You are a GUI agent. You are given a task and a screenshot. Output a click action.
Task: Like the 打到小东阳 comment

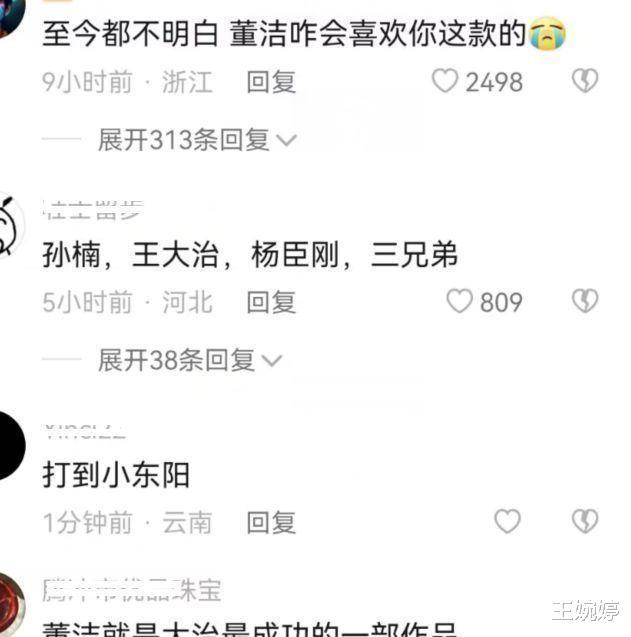[507, 521]
